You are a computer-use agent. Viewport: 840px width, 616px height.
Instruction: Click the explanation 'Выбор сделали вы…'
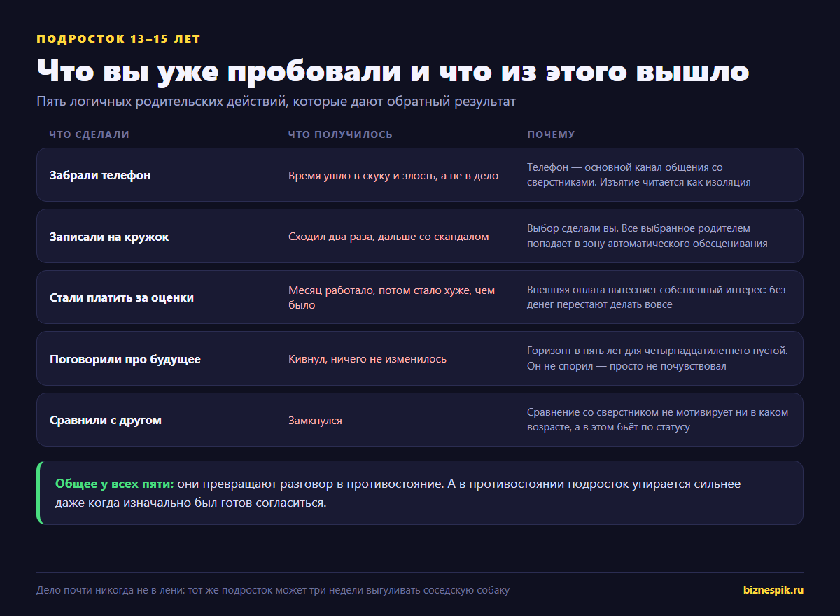tap(647, 236)
